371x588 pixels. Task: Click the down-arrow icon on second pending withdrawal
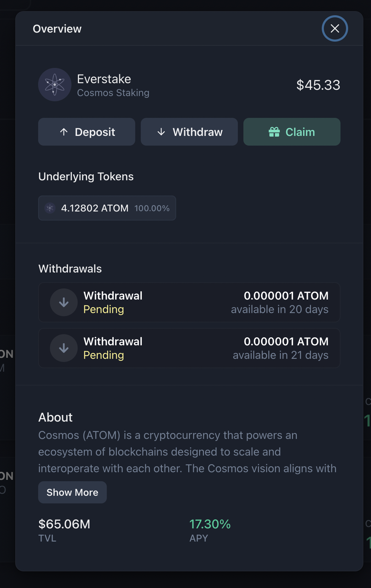coord(64,348)
